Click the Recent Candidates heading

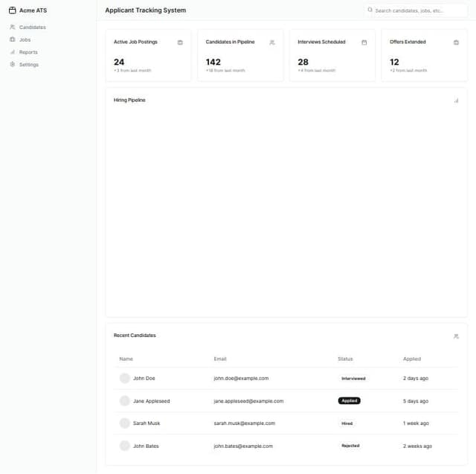point(135,336)
